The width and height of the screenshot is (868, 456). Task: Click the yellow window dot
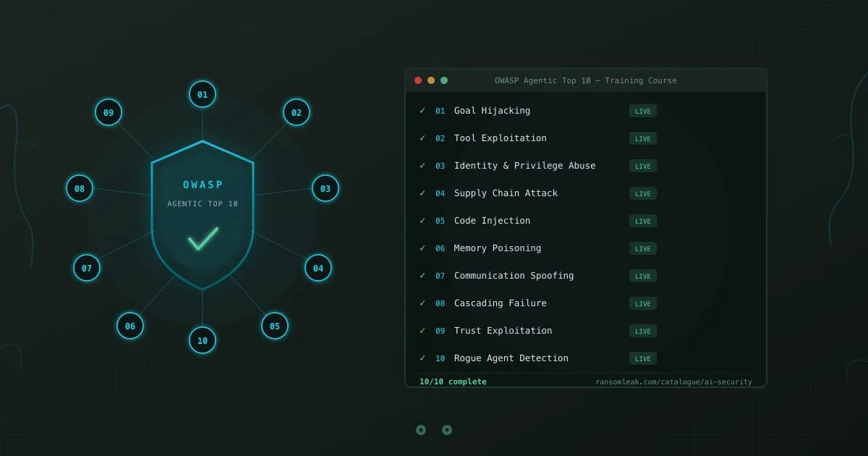(x=431, y=80)
